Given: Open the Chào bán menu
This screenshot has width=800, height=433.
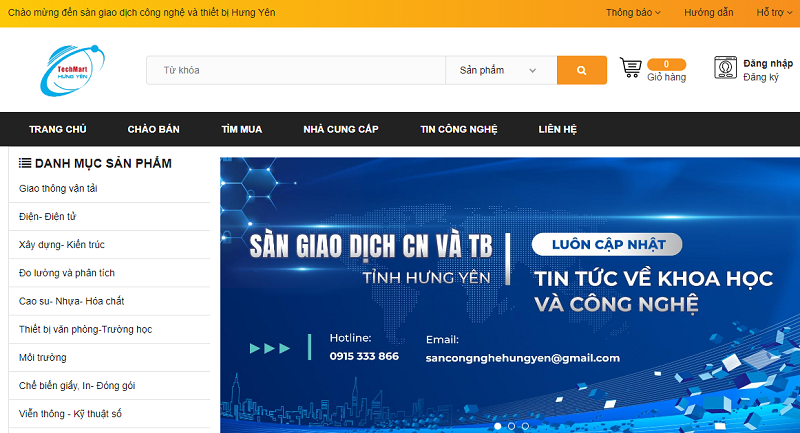Looking at the screenshot, I should [x=154, y=130].
